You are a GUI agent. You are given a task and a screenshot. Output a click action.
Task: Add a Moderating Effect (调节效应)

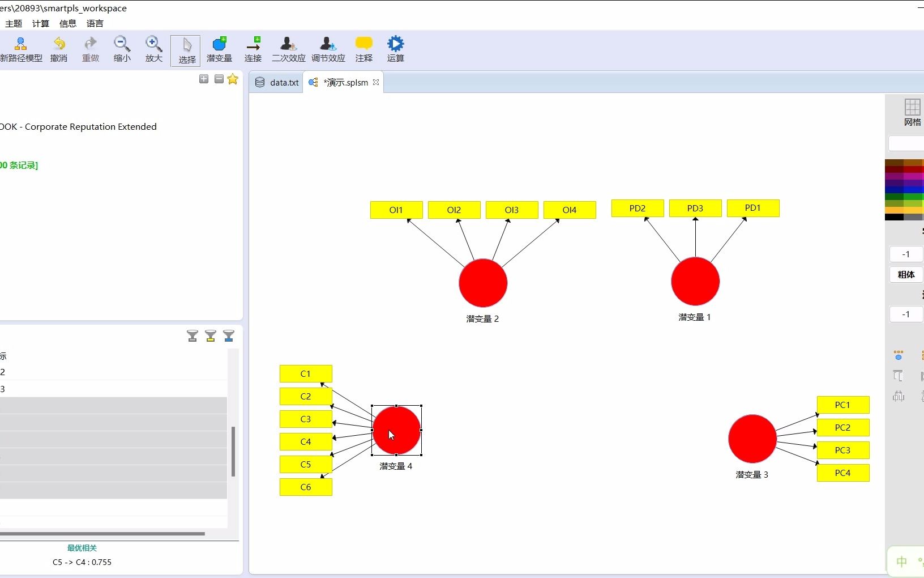pos(328,50)
